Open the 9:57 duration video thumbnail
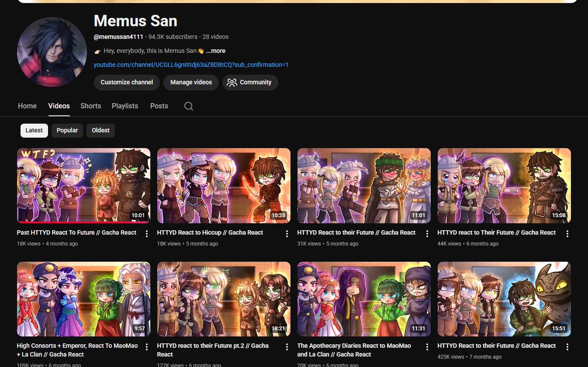Viewport: 588px width, 367px height. point(84,299)
